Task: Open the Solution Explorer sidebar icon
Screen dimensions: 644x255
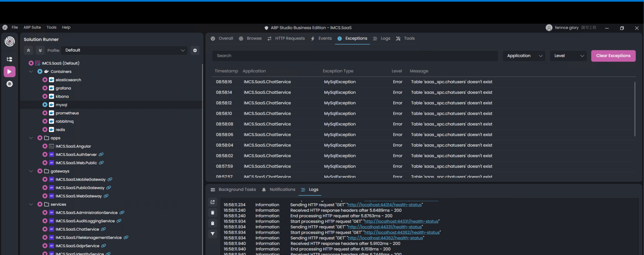Action: pyautogui.click(x=9, y=59)
